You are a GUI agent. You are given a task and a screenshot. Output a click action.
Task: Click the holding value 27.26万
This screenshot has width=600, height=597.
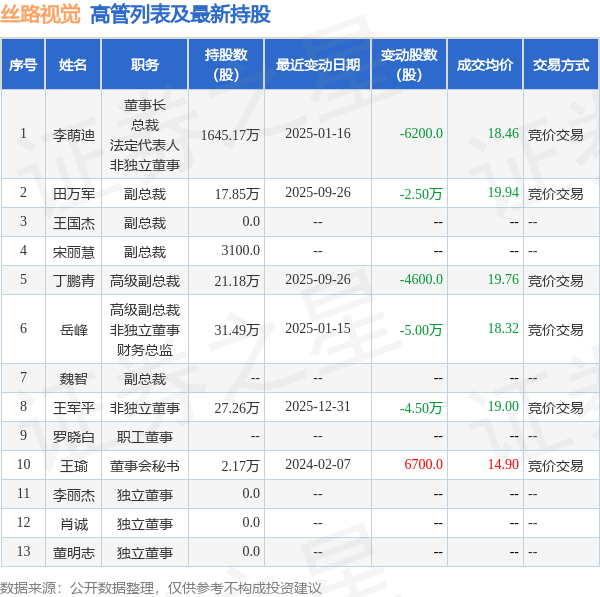click(237, 408)
